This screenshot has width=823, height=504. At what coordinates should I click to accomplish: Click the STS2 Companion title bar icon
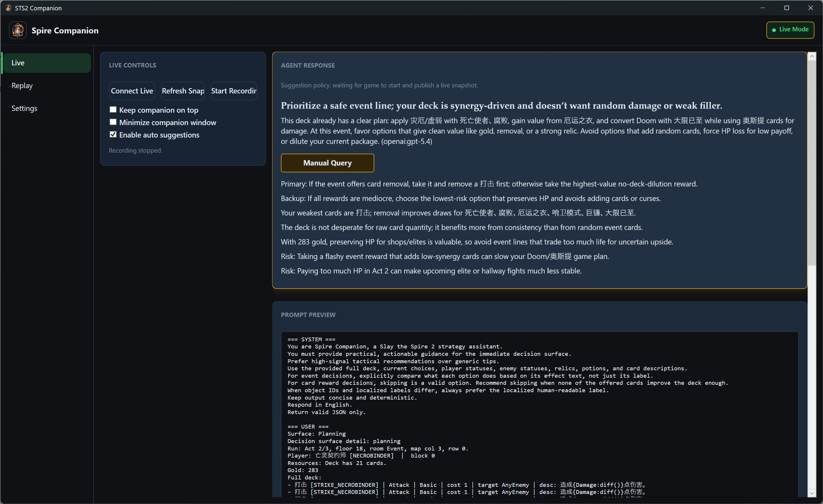pos(8,8)
